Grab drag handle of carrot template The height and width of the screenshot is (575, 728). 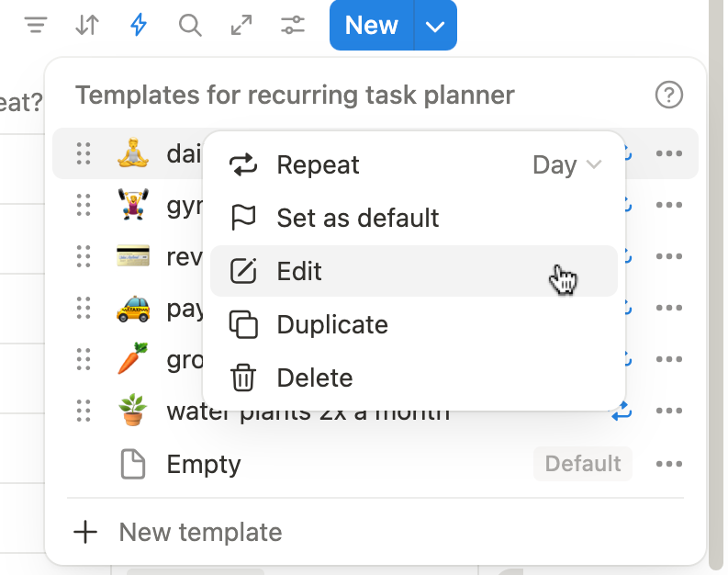click(x=84, y=359)
